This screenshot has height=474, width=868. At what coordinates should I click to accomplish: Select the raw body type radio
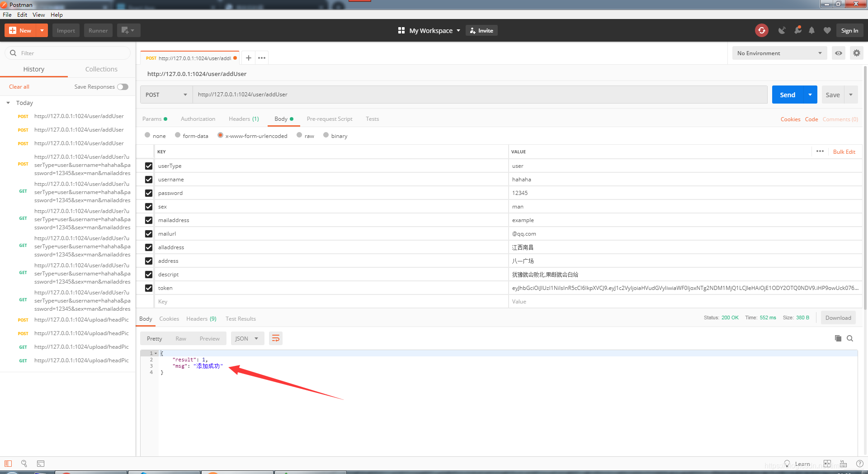[x=299, y=135]
